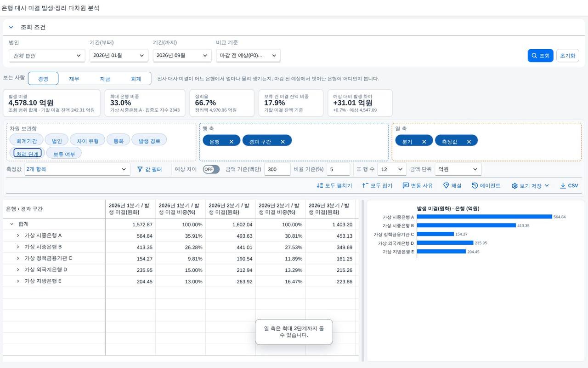Click the 모두 펼치기 expand-all icon
The width and height of the screenshot is (588, 368).
click(x=320, y=186)
